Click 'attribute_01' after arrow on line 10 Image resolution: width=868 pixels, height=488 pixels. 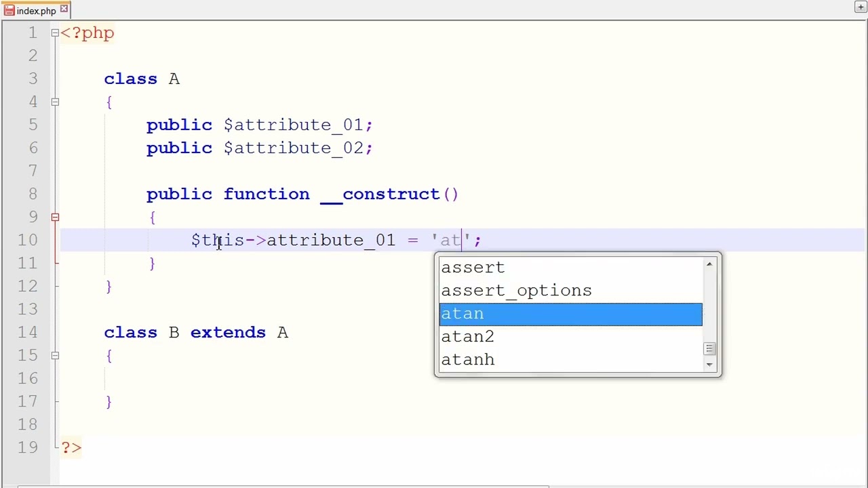(331, 241)
